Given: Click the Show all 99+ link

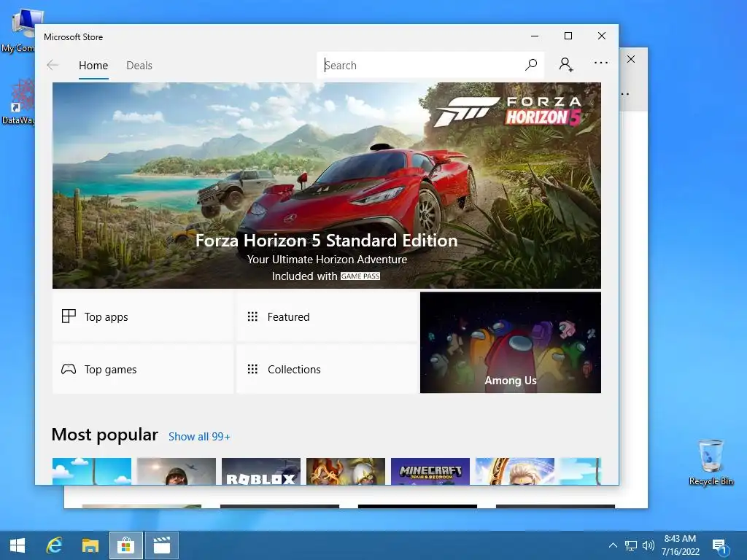Looking at the screenshot, I should 199,437.
